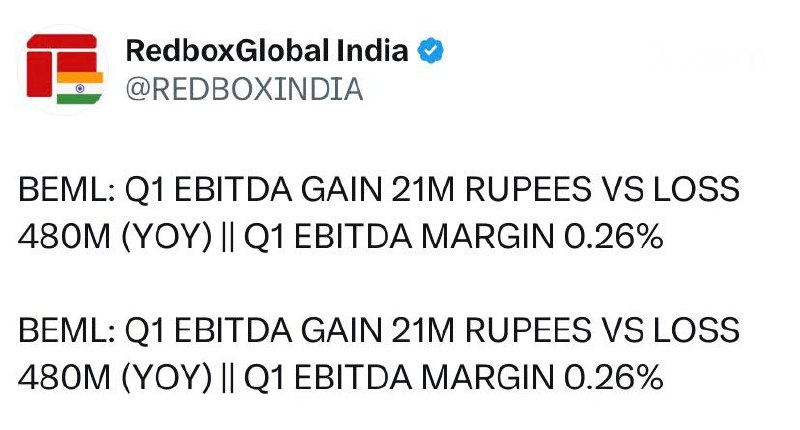Click the blue verified checkmark badge
This screenshot has width=800, height=430.
pyautogui.click(x=431, y=50)
